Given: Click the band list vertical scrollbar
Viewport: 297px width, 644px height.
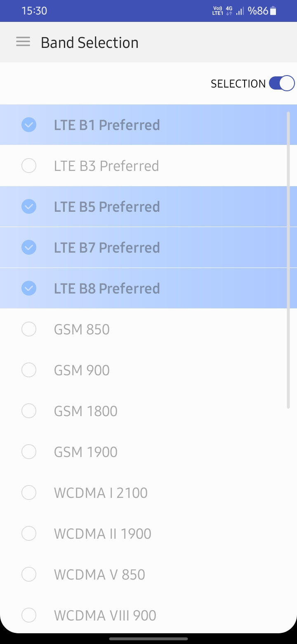Looking at the screenshot, I should [288, 260].
